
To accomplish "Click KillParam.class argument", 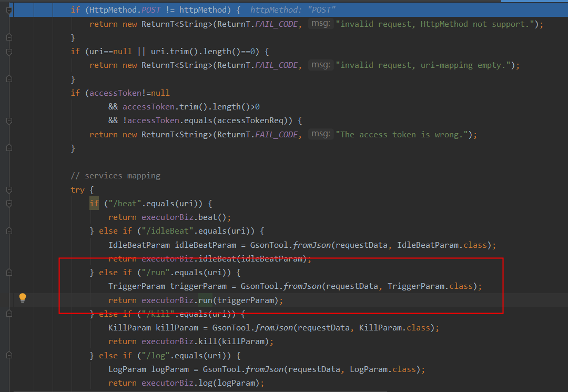I will [394, 328].
